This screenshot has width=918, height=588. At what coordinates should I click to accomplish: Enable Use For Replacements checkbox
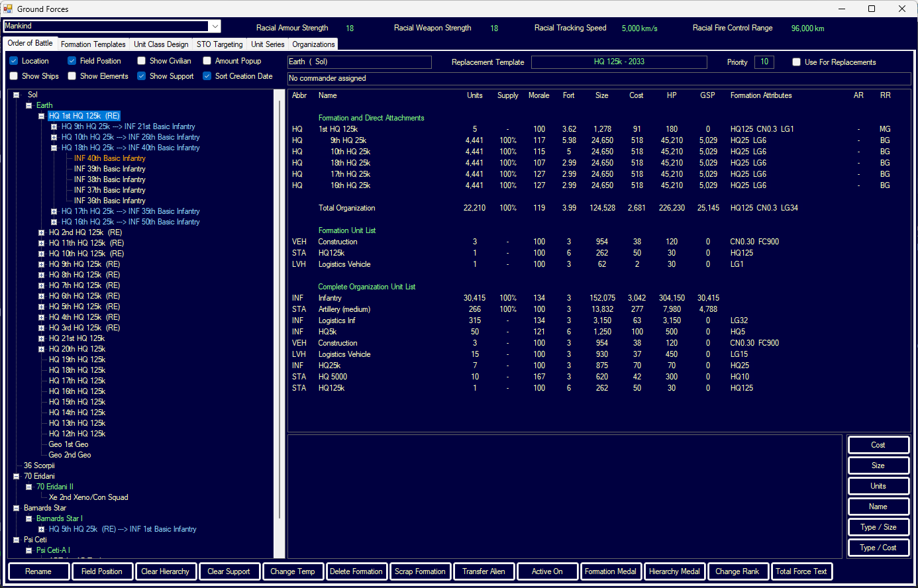pos(797,62)
